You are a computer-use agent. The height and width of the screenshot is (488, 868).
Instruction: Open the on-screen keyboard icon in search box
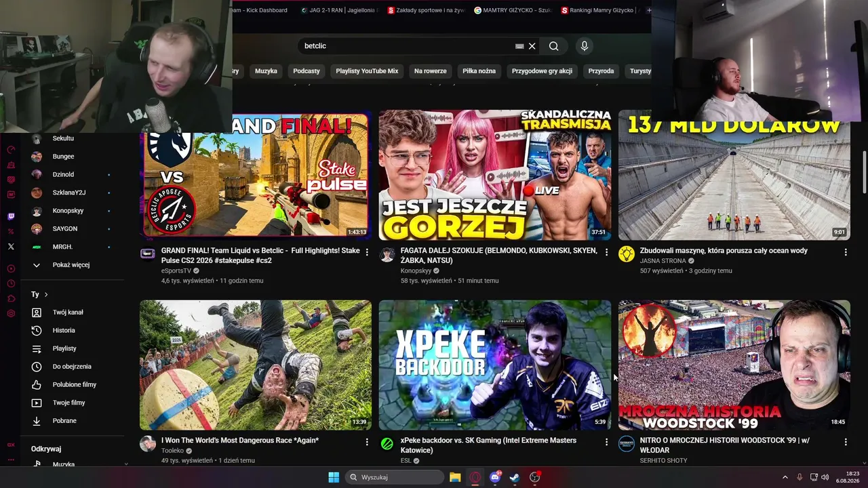click(519, 46)
